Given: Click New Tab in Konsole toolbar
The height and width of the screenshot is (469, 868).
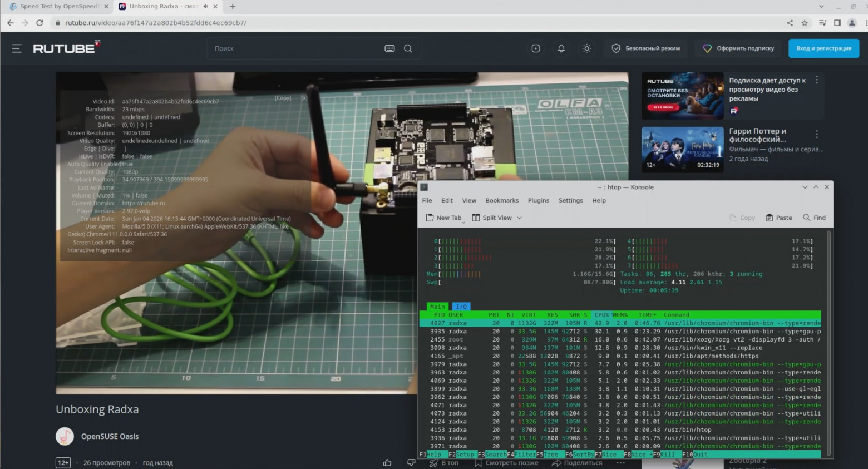Looking at the screenshot, I should [443, 218].
